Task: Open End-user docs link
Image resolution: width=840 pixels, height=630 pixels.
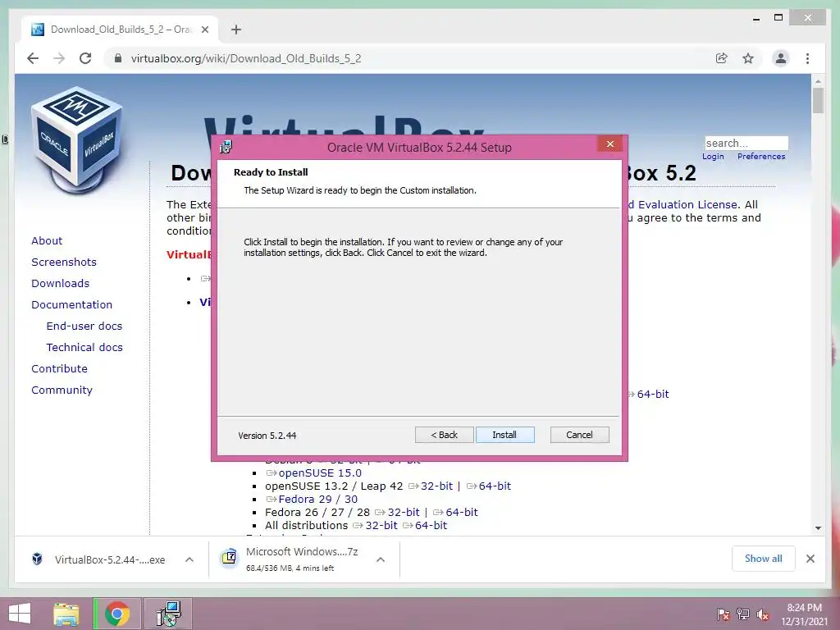Action: pyautogui.click(x=84, y=326)
